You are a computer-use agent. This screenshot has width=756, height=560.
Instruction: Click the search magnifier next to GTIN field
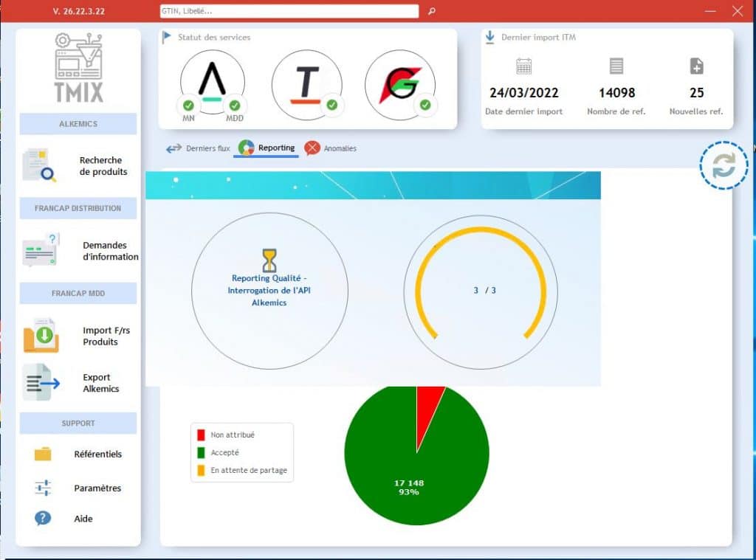pos(432,12)
